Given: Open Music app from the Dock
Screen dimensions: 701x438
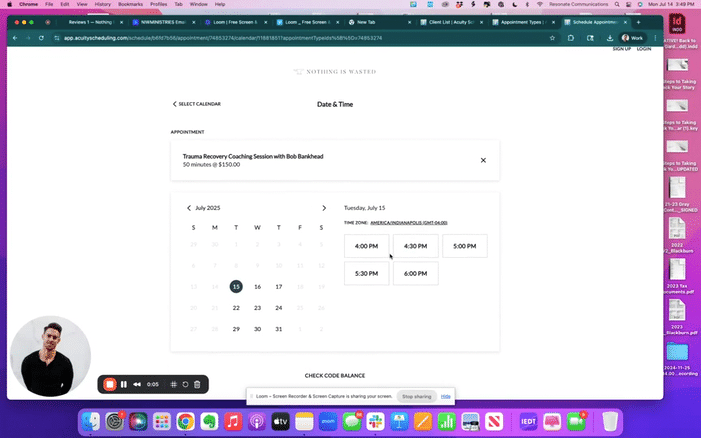Looking at the screenshot, I should tap(233, 421).
